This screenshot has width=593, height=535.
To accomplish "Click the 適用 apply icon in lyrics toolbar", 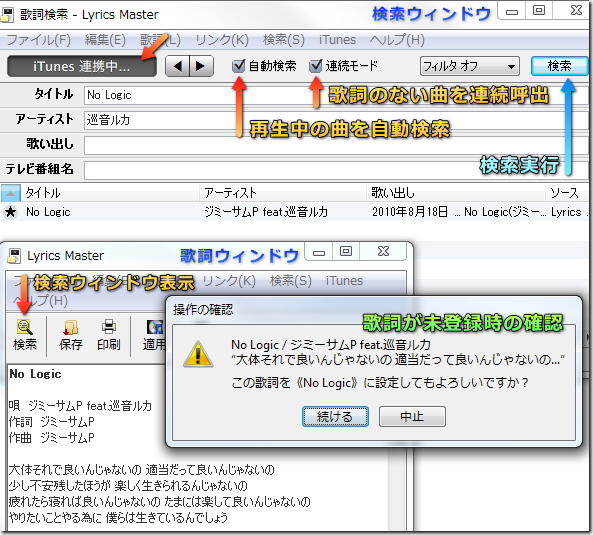I will (155, 327).
